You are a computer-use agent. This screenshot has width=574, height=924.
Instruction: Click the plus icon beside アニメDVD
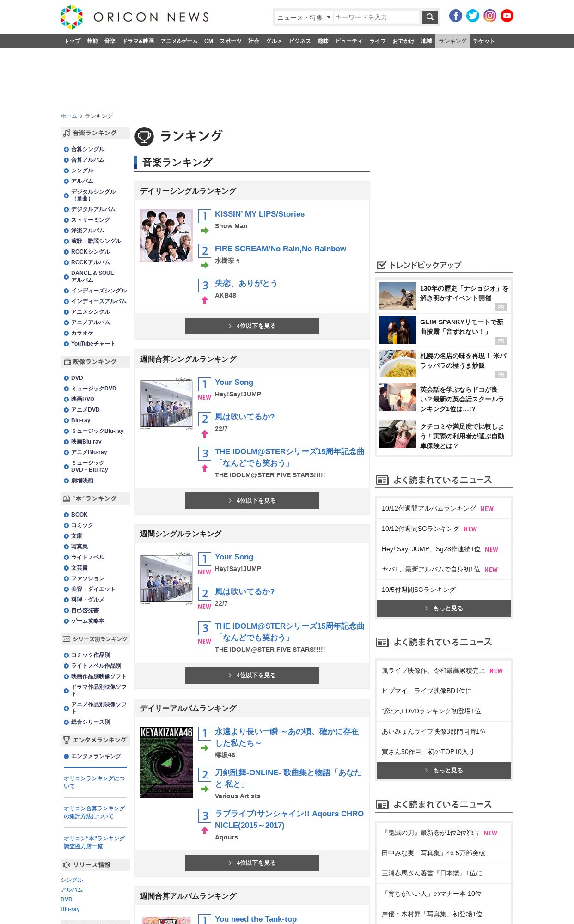click(66, 410)
